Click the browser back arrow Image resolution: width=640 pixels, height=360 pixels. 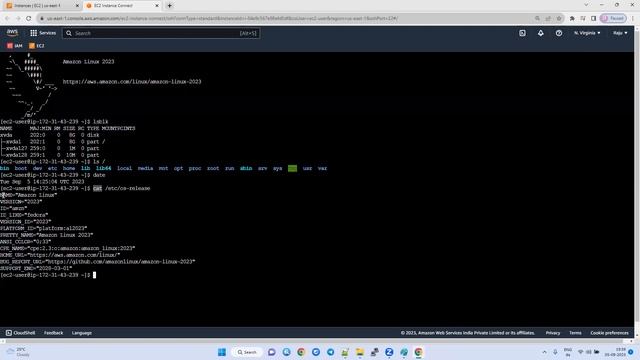pyautogui.click(x=7, y=18)
